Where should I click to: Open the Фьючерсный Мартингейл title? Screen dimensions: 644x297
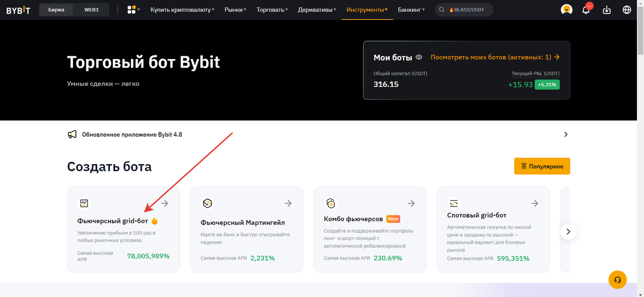pos(243,222)
